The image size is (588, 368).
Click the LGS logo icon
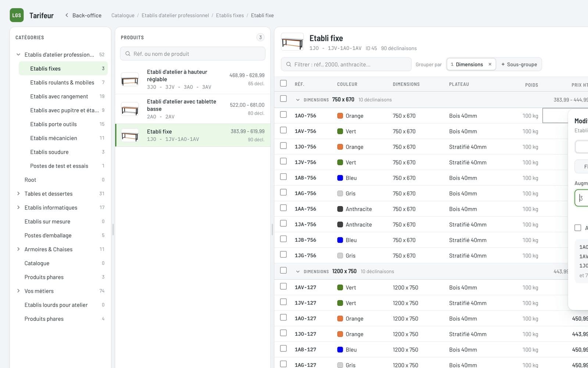(x=17, y=15)
